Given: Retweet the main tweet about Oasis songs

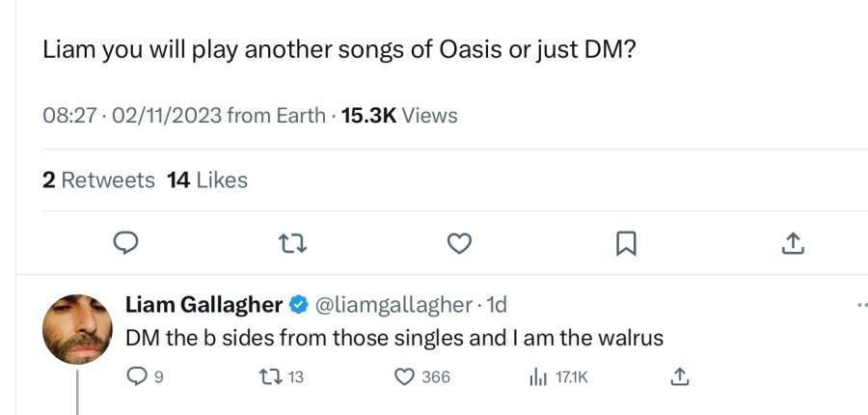Looking at the screenshot, I should (x=292, y=243).
